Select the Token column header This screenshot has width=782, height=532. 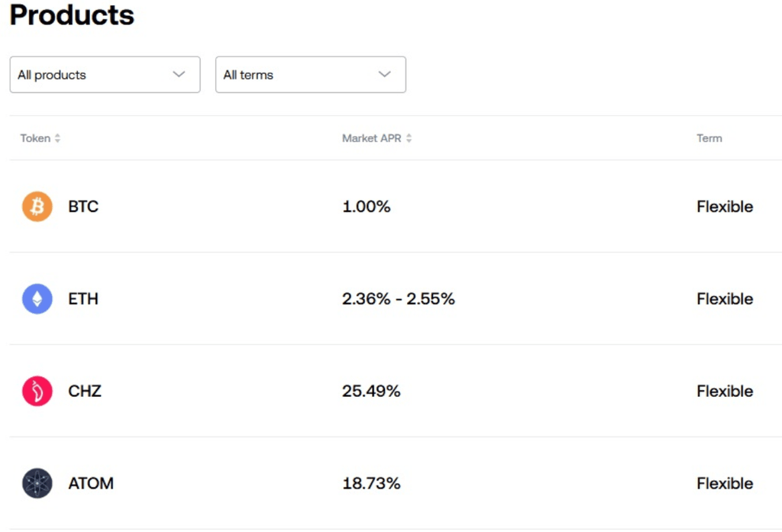35,139
